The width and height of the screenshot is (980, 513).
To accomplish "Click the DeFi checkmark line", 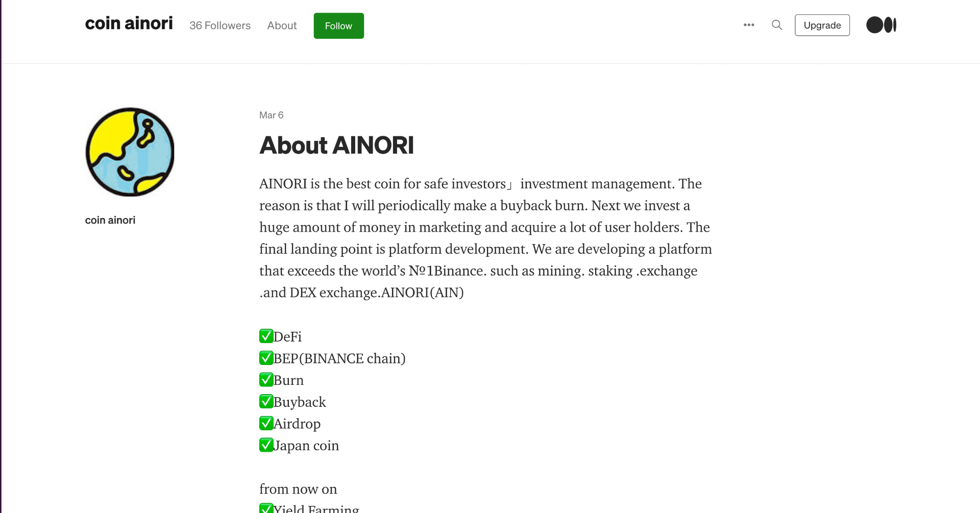I will click(x=281, y=336).
